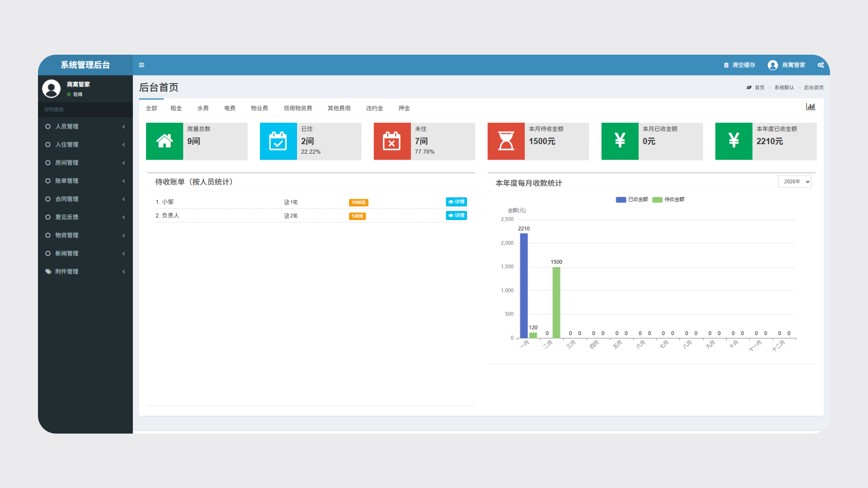View details for 小邹 via eye button
Screen dimensions: 868x488
pyautogui.click(x=456, y=202)
